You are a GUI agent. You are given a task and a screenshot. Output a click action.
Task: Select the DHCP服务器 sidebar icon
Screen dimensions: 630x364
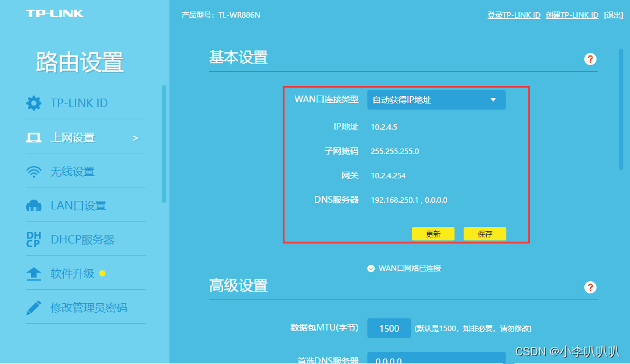[x=35, y=239]
